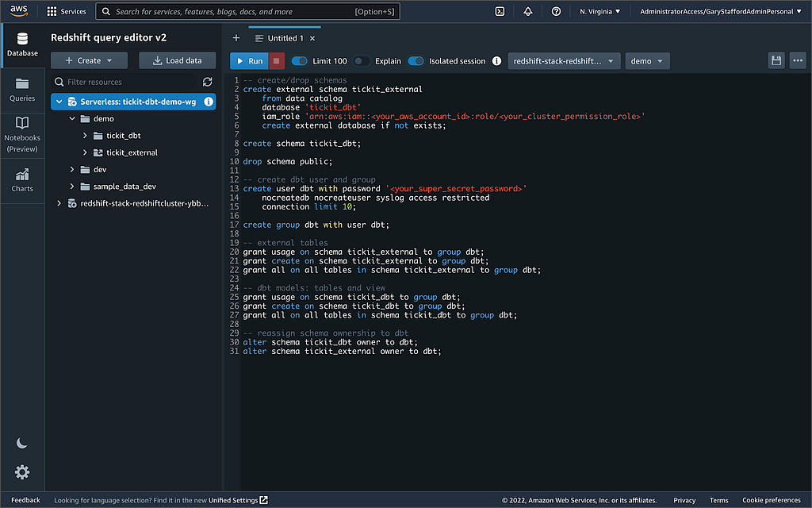Save the query with disk icon

(x=776, y=60)
